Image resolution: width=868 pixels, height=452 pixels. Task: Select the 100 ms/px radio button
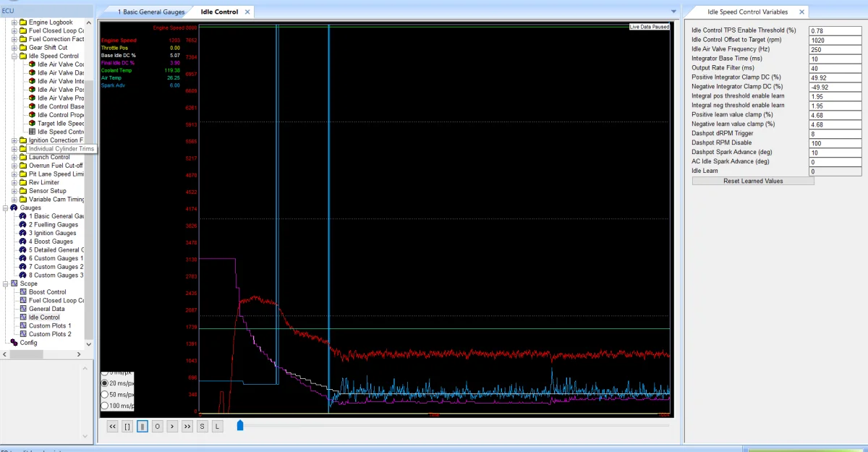[105, 406]
